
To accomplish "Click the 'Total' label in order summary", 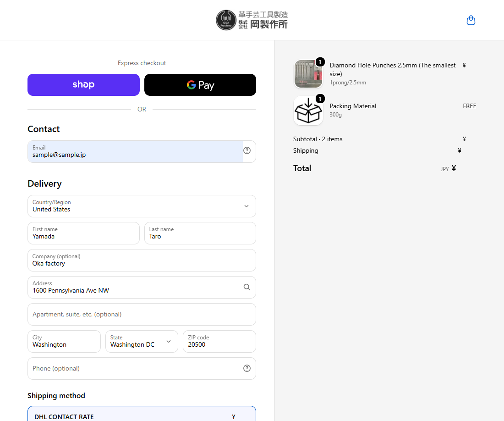I will coord(302,168).
